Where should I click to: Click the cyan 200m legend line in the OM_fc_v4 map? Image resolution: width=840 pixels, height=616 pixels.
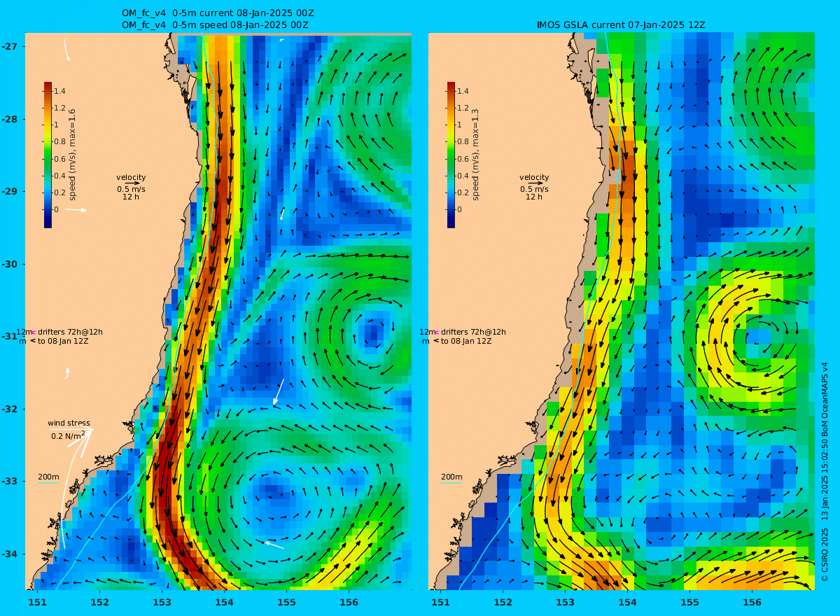[x=48, y=483]
